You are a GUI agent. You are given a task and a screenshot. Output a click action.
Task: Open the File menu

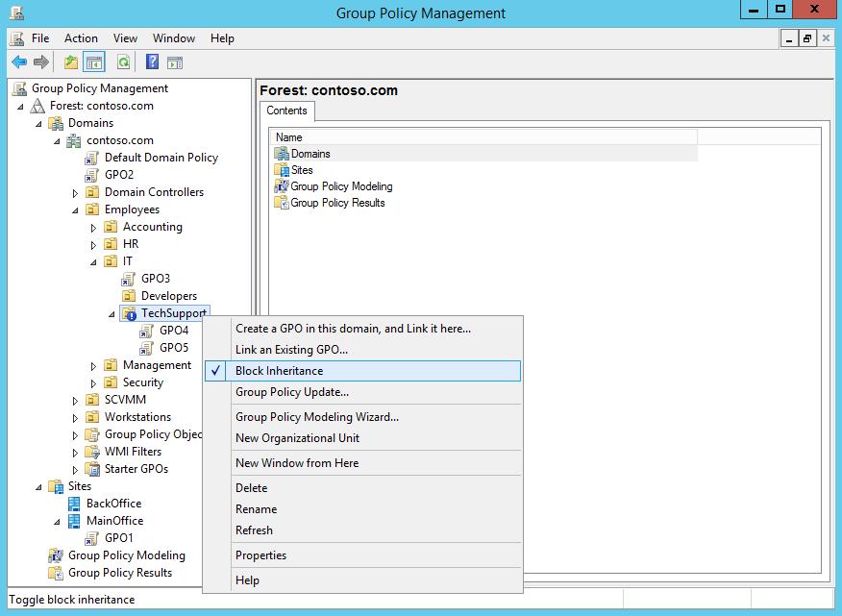40,38
